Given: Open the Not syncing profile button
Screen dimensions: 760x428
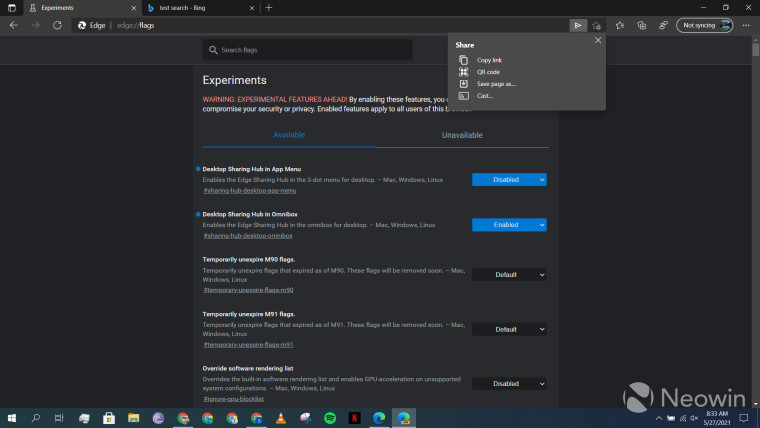Looking at the screenshot, I should [705, 25].
